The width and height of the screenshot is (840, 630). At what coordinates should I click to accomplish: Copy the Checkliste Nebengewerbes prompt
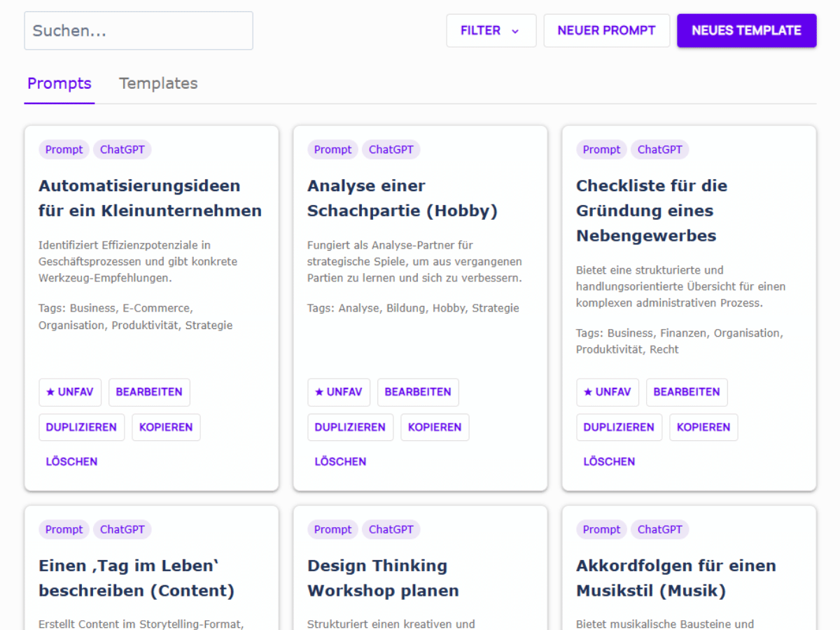[703, 427]
